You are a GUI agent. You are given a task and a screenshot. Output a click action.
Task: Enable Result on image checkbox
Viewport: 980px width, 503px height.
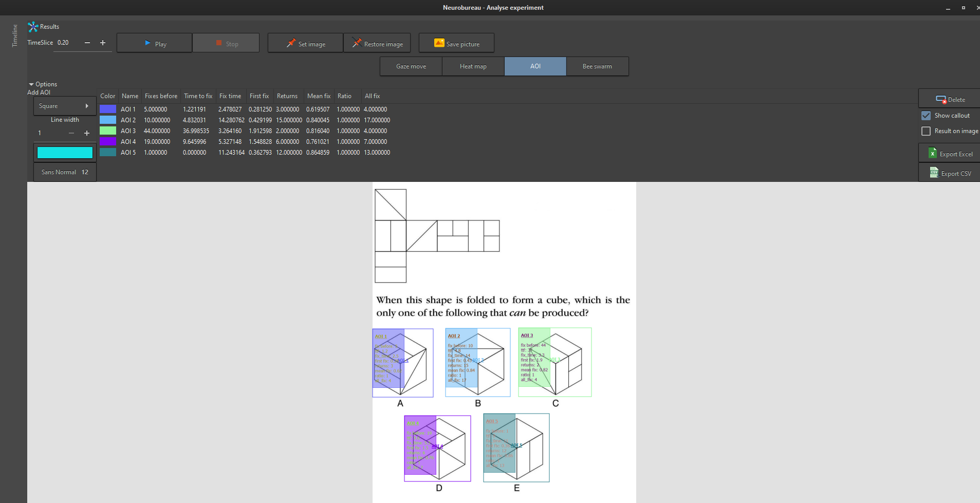coord(926,131)
